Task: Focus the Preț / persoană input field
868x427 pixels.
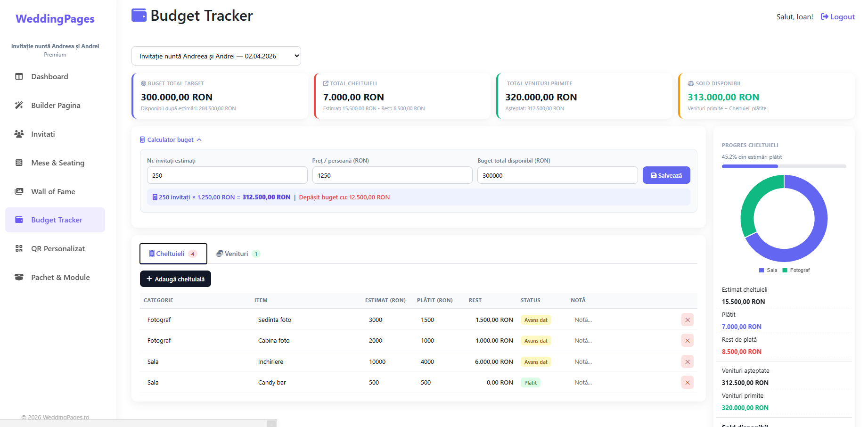Action: pyautogui.click(x=392, y=175)
